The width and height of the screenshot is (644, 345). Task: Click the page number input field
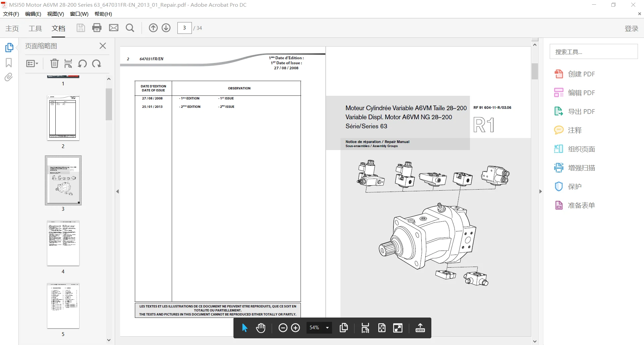pos(184,28)
